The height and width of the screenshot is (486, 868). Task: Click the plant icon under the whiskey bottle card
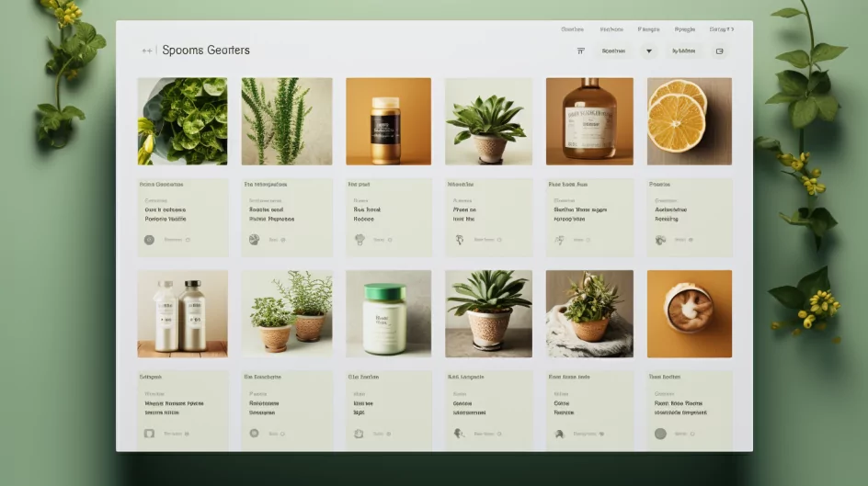(x=558, y=240)
